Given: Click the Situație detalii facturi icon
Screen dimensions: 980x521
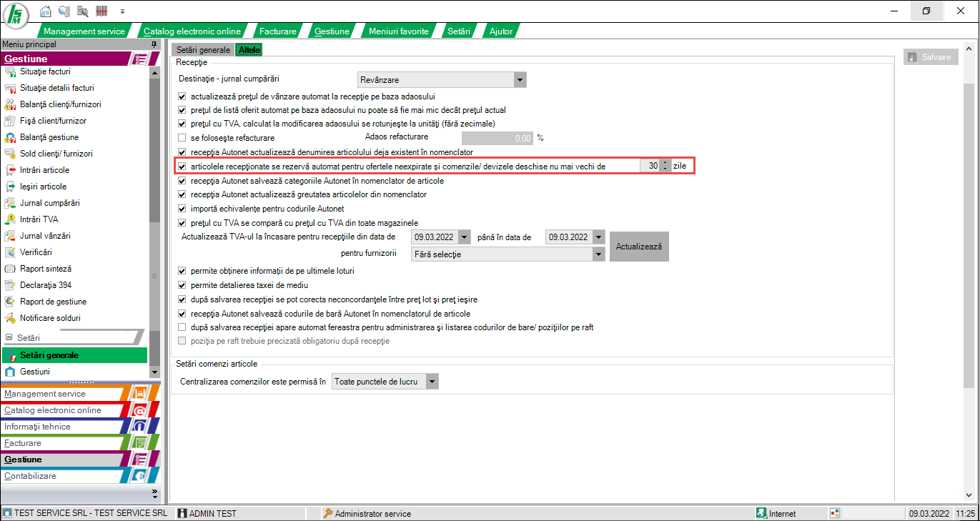Looking at the screenshot, I should click(x=10, y=88).
